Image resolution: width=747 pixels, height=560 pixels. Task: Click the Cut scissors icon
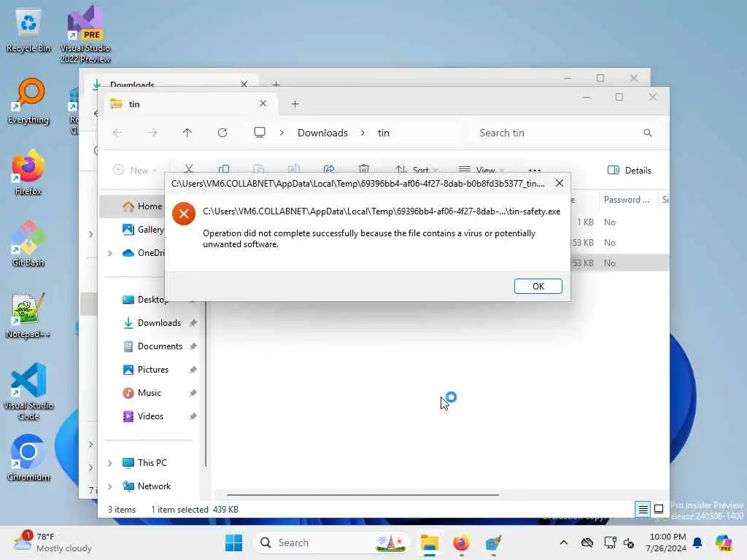point(189,169)
